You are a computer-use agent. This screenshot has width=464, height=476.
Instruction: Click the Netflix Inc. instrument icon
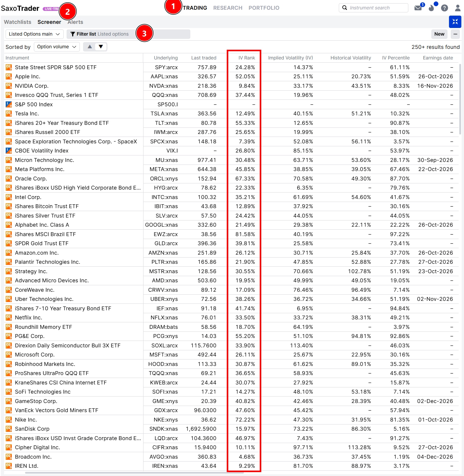pos(9,318)
